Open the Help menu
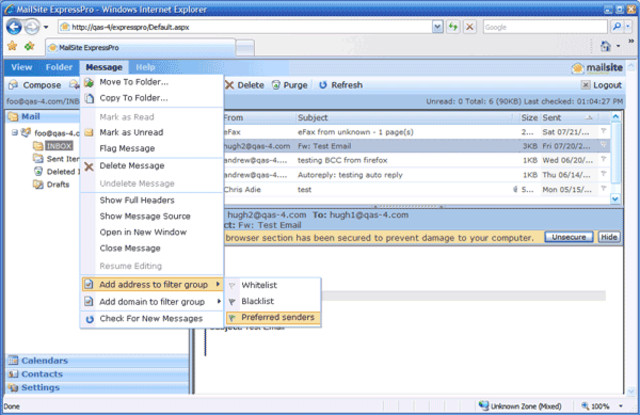 coord(145,67)
